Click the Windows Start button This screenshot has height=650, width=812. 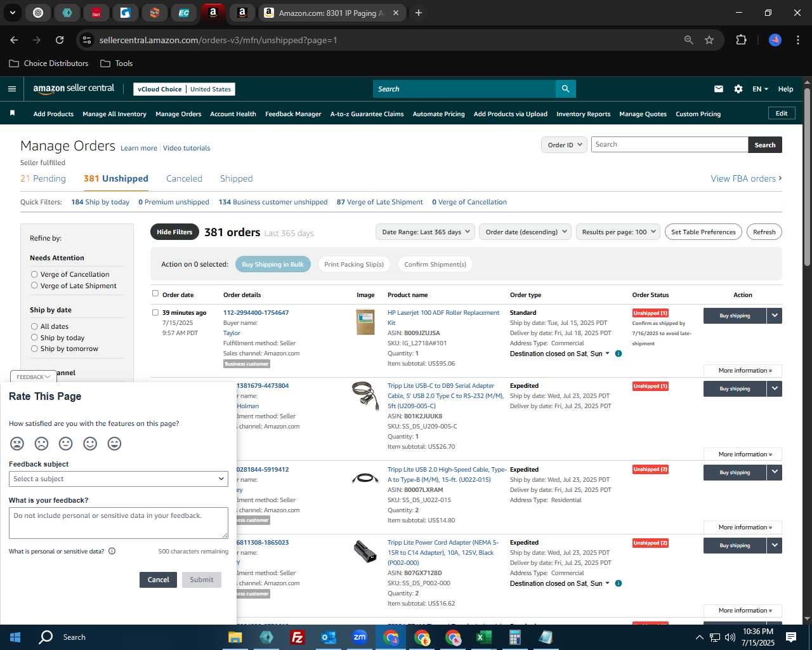[x=15, y=637]
